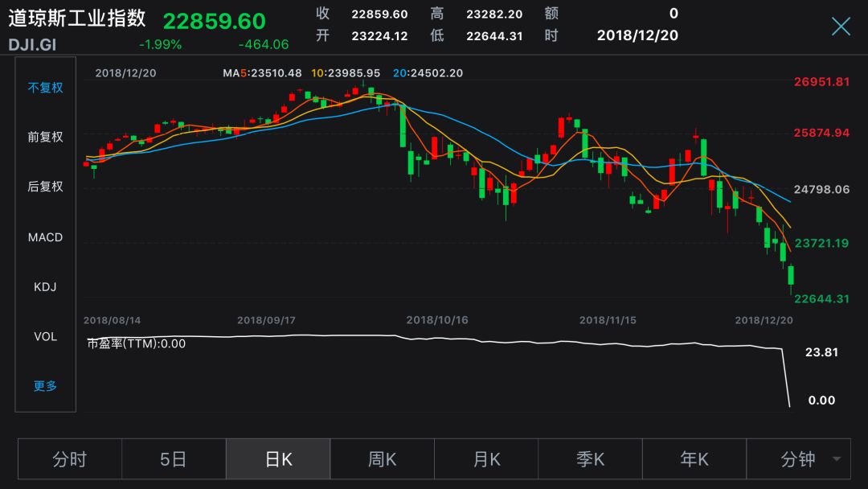Select 前复权 adjustment mode
The width and height of the screenshot is (868, 489).
point(45,137)
